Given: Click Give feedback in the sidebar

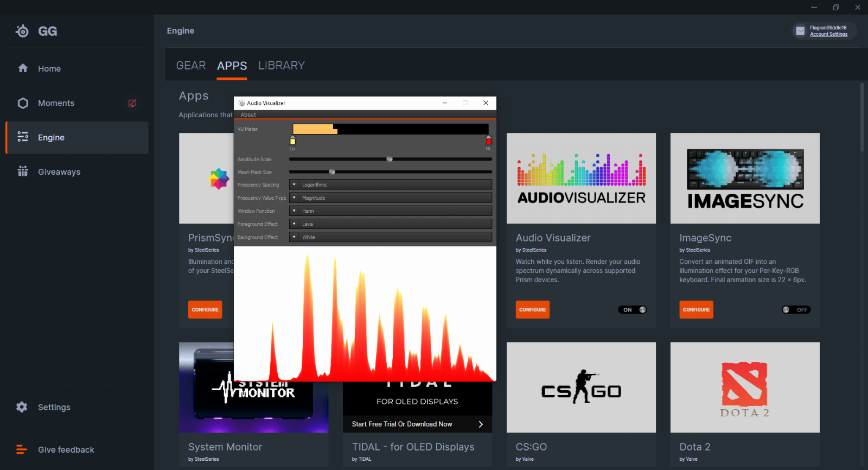Looking at the screenshot, I should tap(66, 450).
